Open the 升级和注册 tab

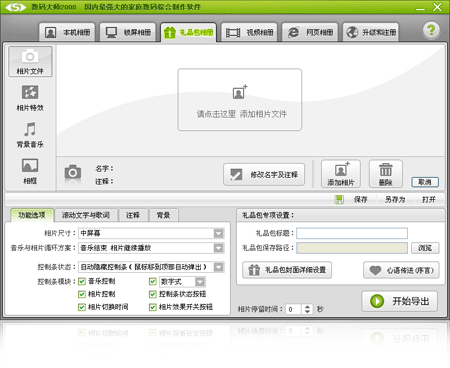tap(370, 32)
